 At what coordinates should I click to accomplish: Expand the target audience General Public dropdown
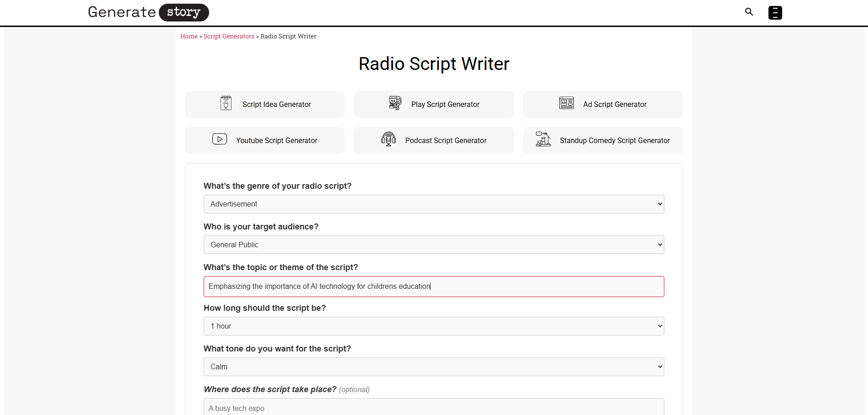(x=434, y=245)
